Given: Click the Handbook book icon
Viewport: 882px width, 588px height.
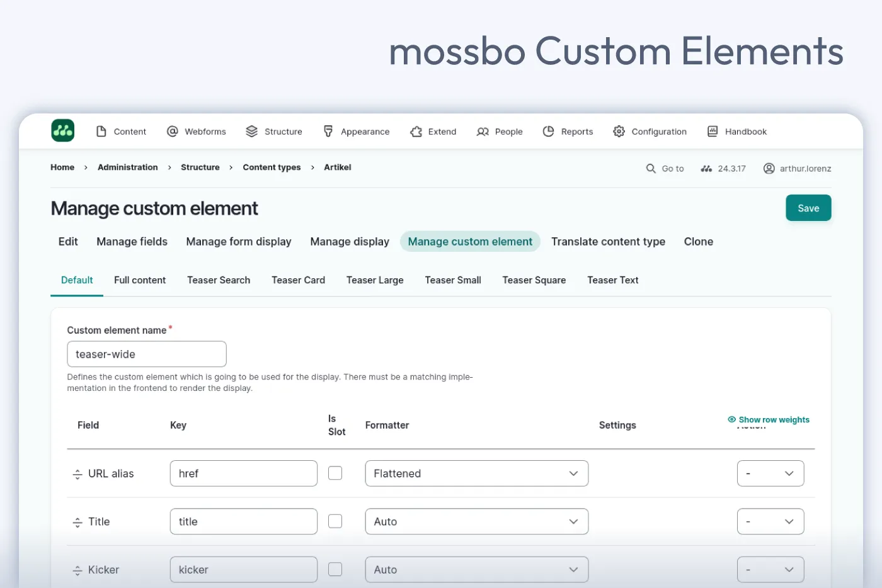Looking at the screenshot, I should click(713, 131).
